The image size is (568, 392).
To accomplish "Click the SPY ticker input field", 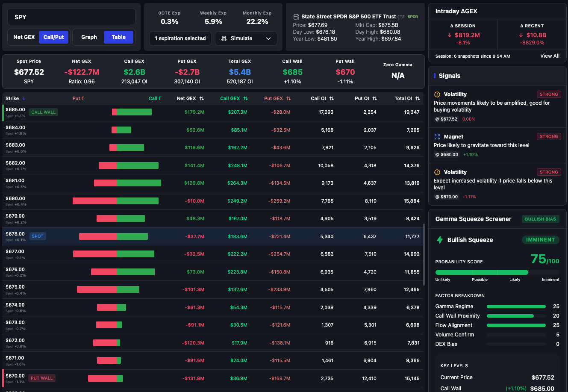I will point(71,16).
